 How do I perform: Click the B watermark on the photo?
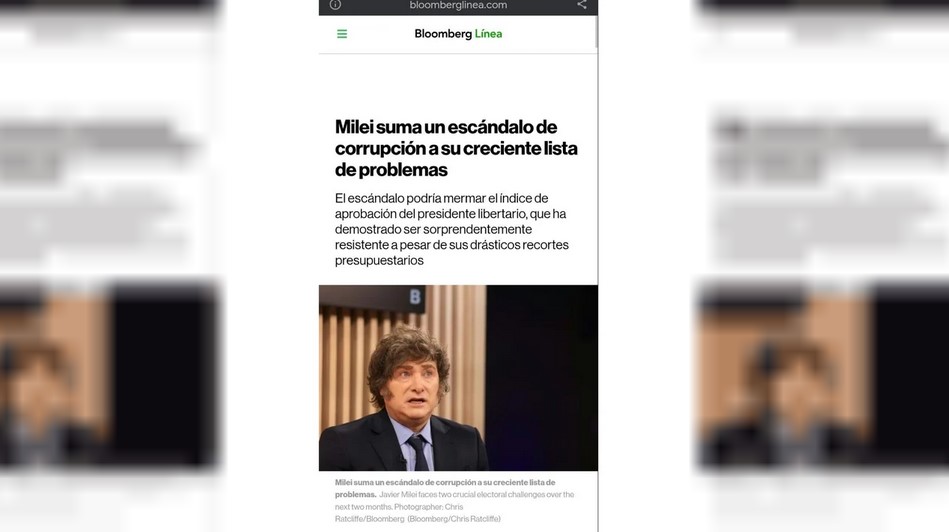[x=415, y=297]
